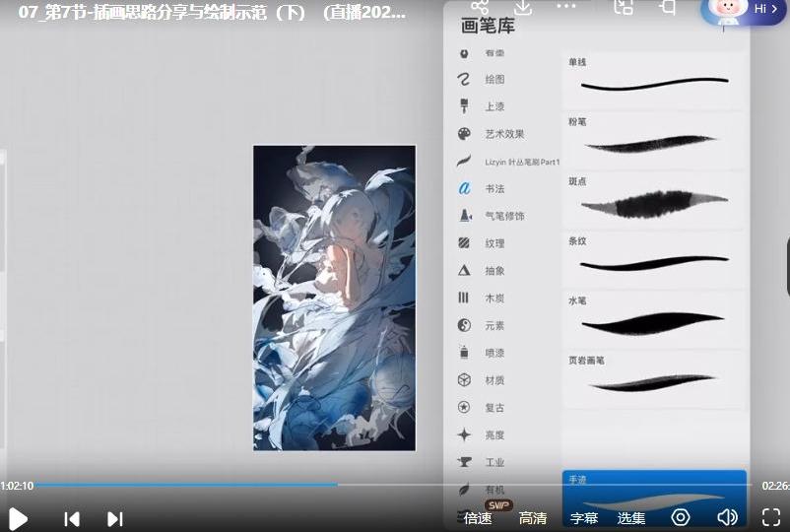Open the three-dots more options menu
790x532 pixels.
pyautogui.click(x=566, y=7)
